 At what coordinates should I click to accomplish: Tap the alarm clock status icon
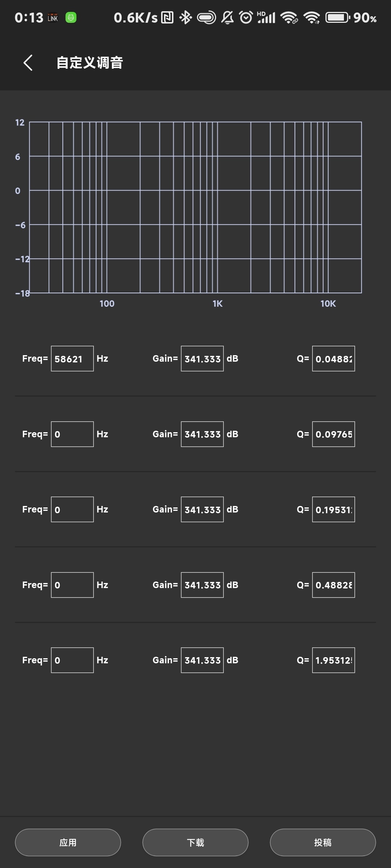pos(246,17)
